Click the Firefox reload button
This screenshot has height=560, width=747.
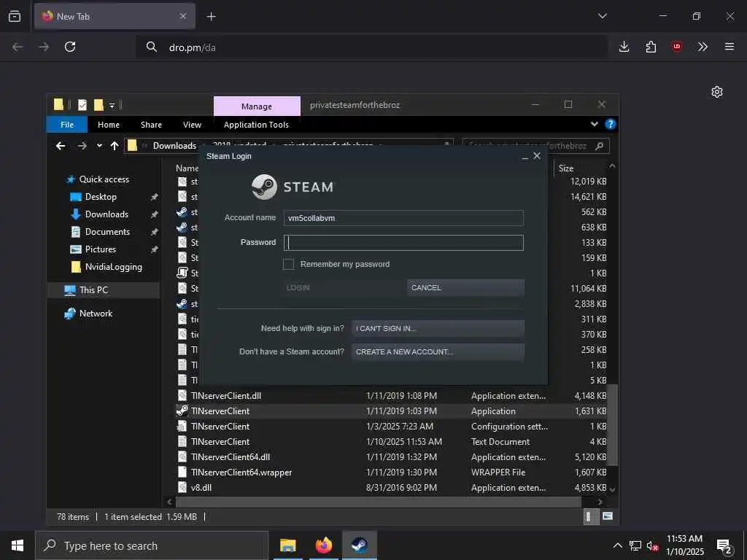tap(70, 47)
